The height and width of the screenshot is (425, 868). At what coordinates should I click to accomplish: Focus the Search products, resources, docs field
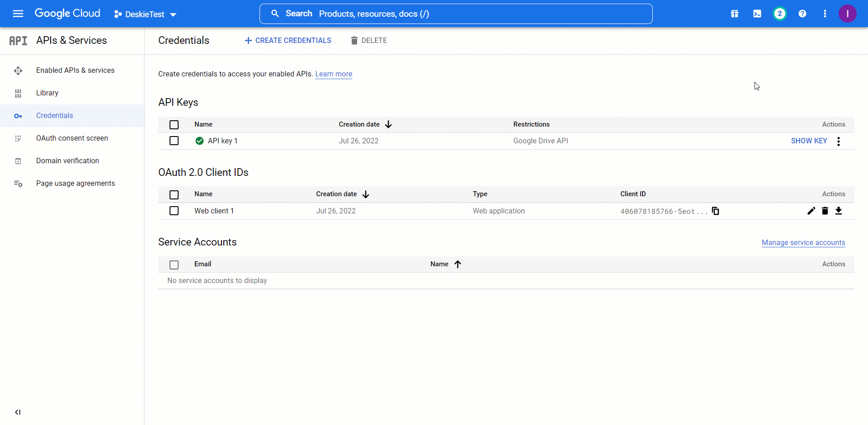pyautogui.click(x=456, y=14)
